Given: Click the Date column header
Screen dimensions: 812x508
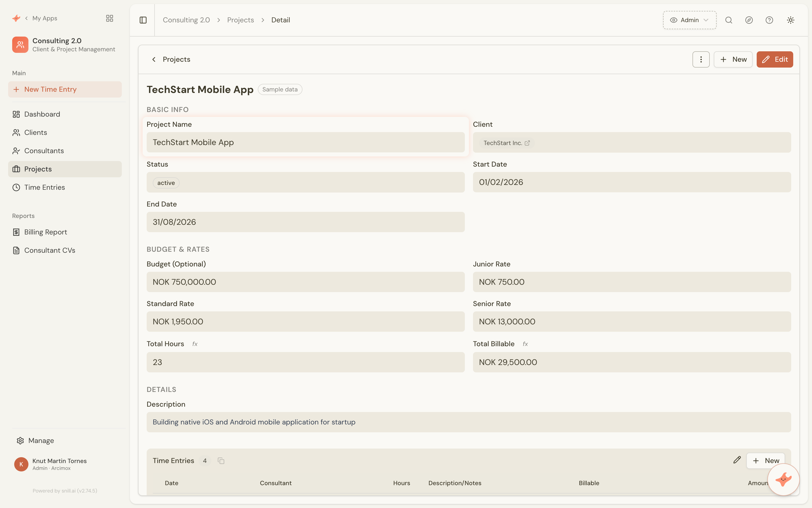Looking at the screenshot, I should (172, 483).
